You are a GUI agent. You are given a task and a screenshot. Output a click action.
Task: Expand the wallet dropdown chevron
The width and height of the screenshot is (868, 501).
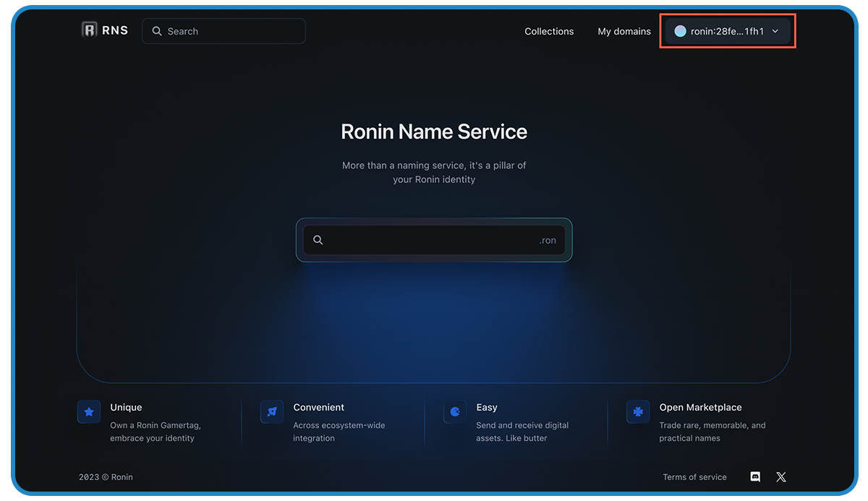pyautogui.click(x=775, y=31)
